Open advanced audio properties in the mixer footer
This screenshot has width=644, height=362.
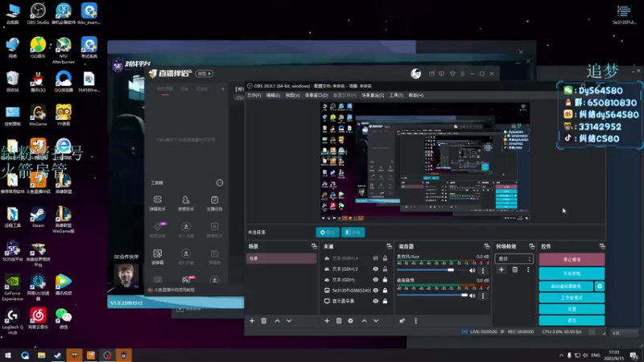(402, 320)
